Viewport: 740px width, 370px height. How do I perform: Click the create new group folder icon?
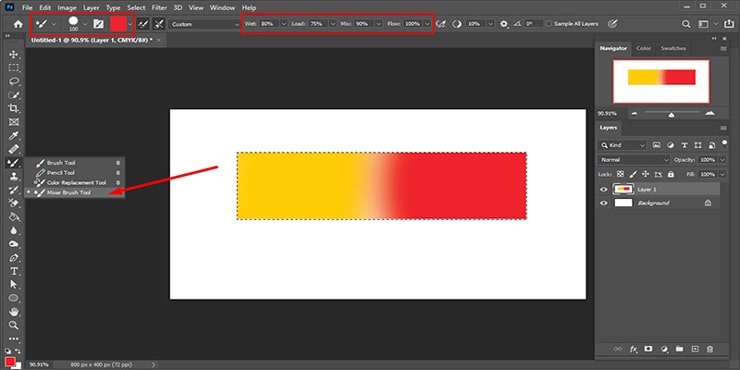click(679, 349)
